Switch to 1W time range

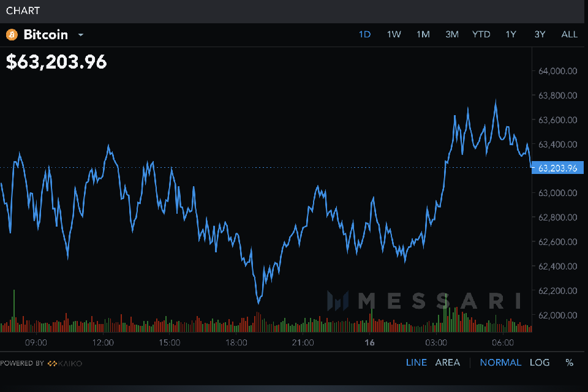click(x=394, y=34)
